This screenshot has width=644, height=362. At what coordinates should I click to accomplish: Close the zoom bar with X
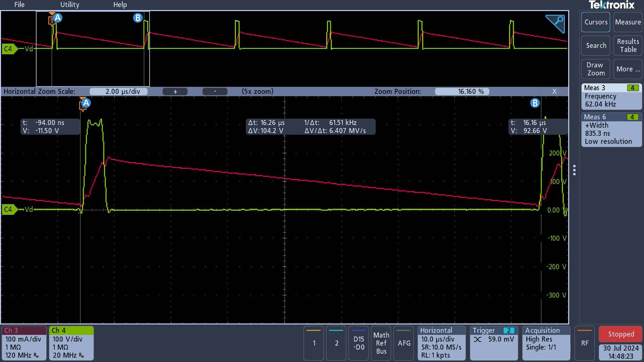click(554, 92)
